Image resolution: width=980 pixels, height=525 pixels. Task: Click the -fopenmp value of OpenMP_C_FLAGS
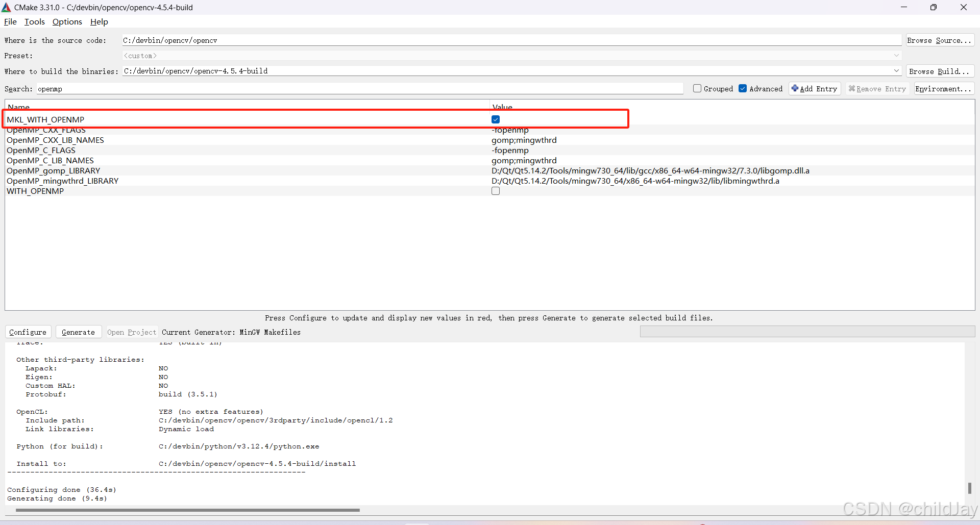coord(510,150)
